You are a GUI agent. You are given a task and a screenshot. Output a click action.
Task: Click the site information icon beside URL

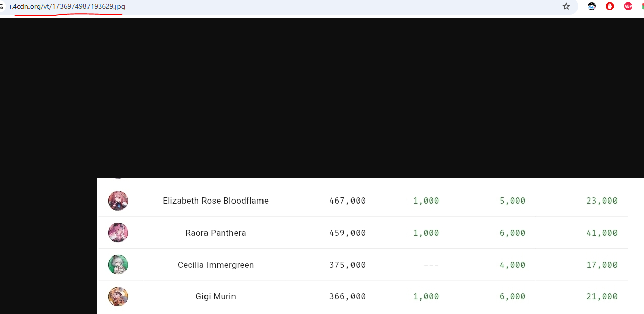2,6
